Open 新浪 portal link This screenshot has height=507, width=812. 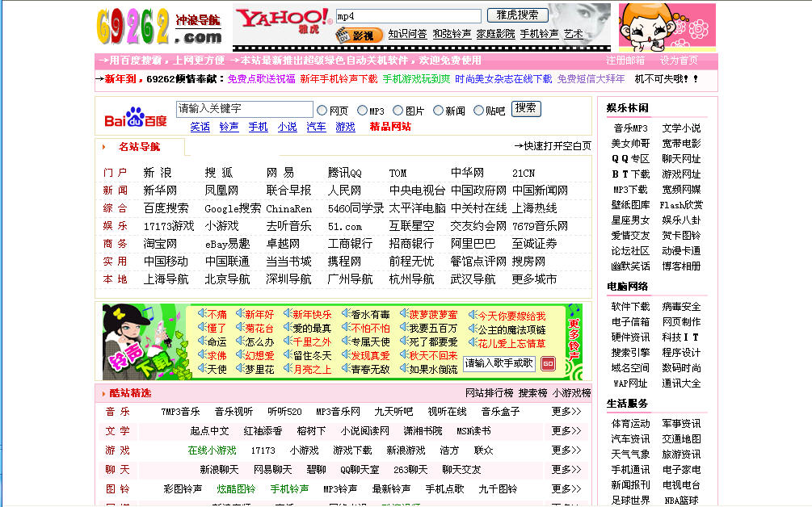coord(158,173)
